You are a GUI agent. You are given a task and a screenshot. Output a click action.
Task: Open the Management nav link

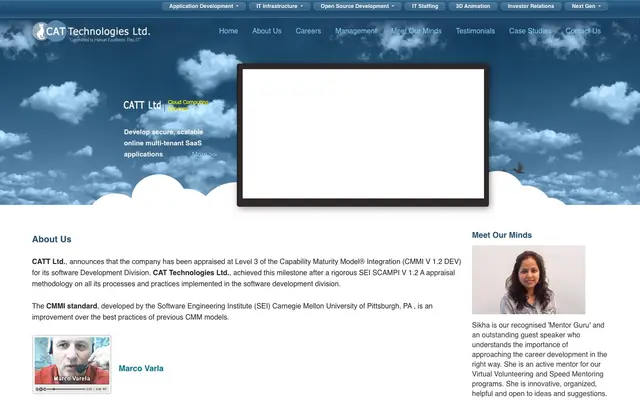coord(356,31)
